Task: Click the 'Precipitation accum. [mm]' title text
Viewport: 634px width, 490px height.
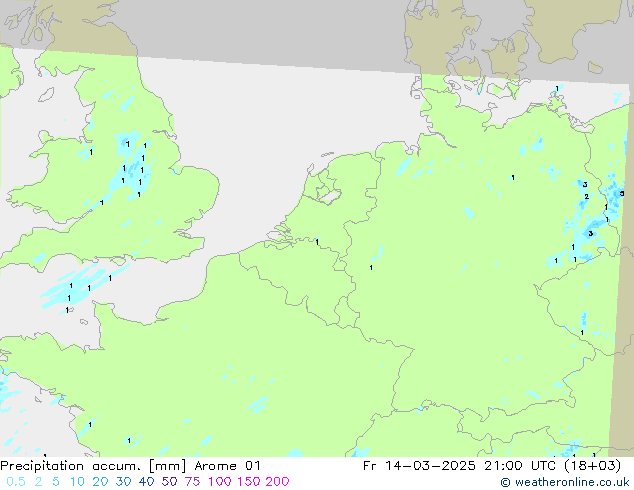Action: click(x=93, y=466)
